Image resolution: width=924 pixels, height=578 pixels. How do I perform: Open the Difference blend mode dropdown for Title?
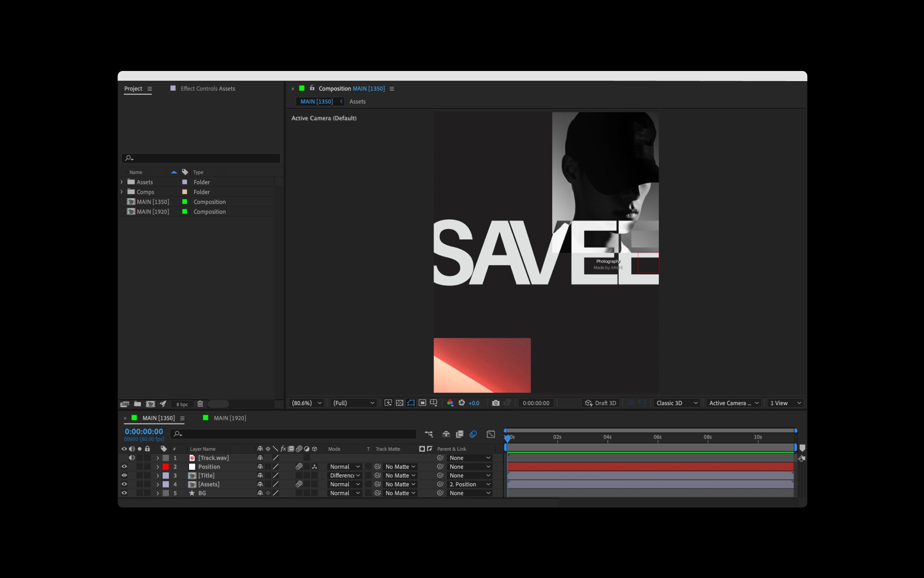345,476
